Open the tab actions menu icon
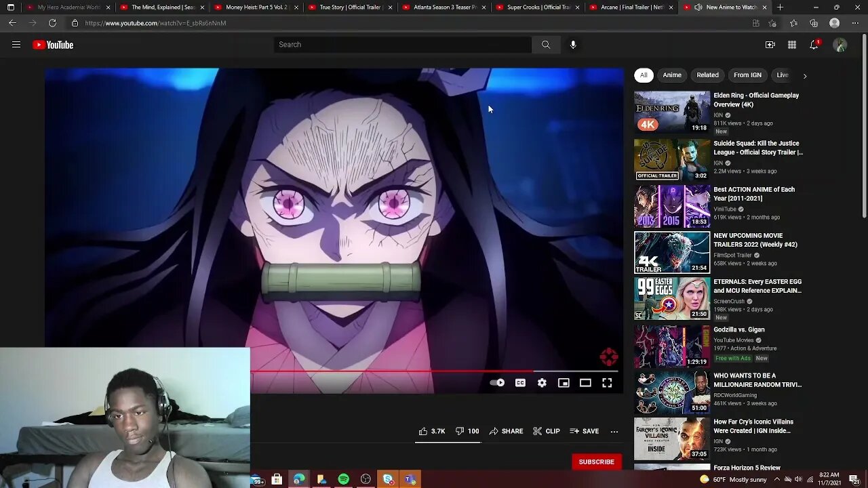Image resolution: width=868 pixels, height=488 pixels. 10,7
